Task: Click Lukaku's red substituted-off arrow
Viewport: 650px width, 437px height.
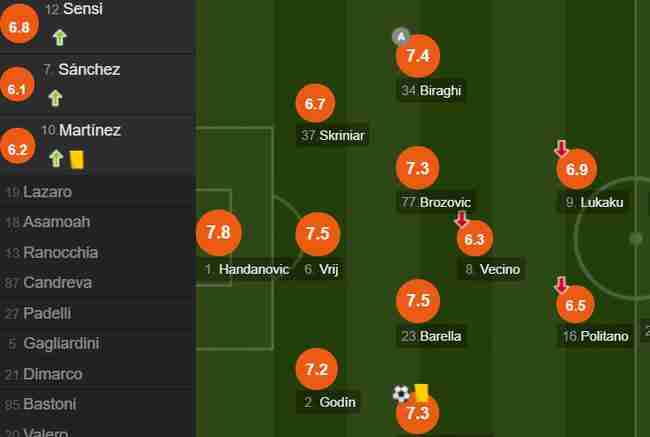Action: click(561, 149)
